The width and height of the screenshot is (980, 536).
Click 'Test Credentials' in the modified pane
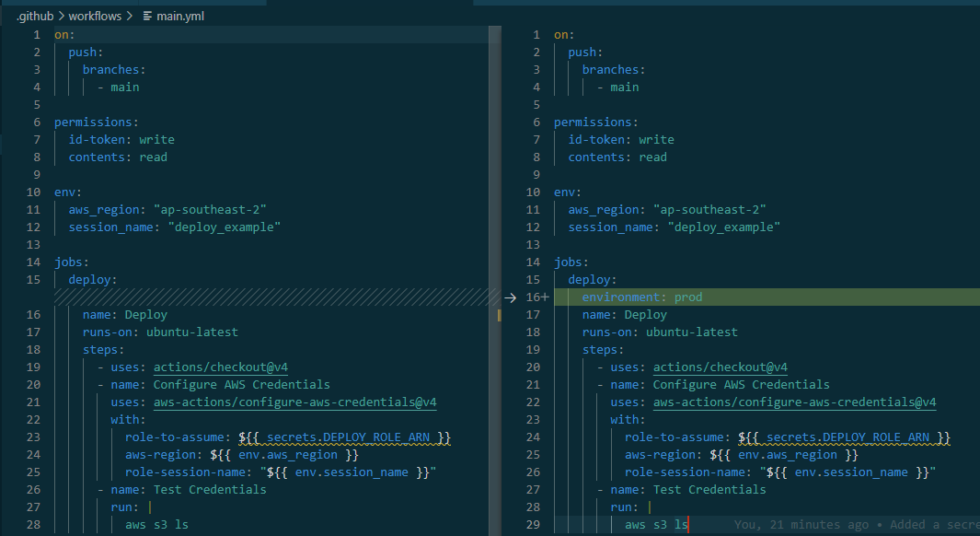[709, 490]
